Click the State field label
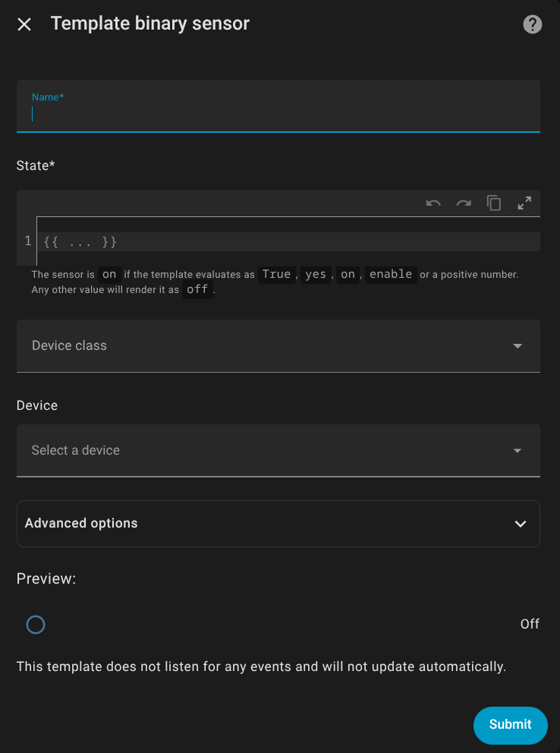560x753 pixels. click(36, 165)
